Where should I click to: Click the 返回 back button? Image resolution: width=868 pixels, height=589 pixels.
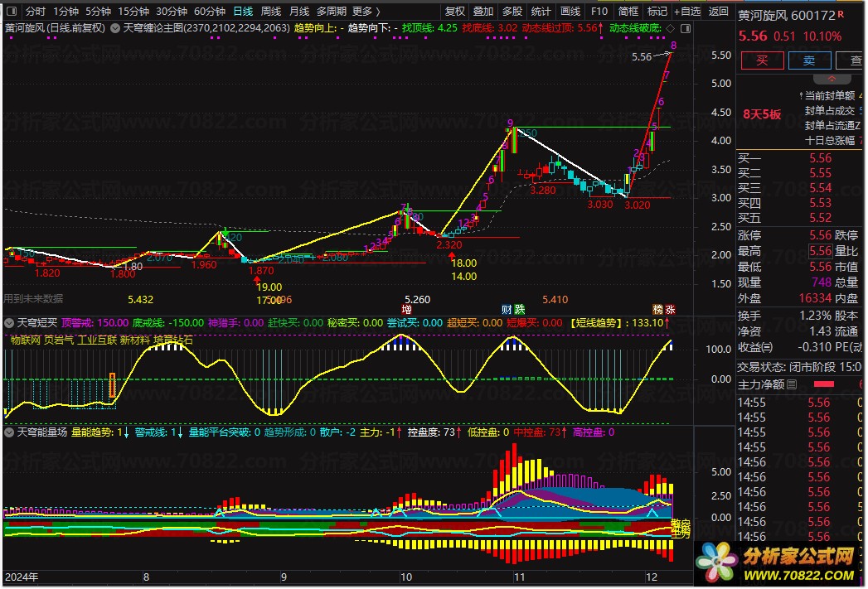[718, 11]
